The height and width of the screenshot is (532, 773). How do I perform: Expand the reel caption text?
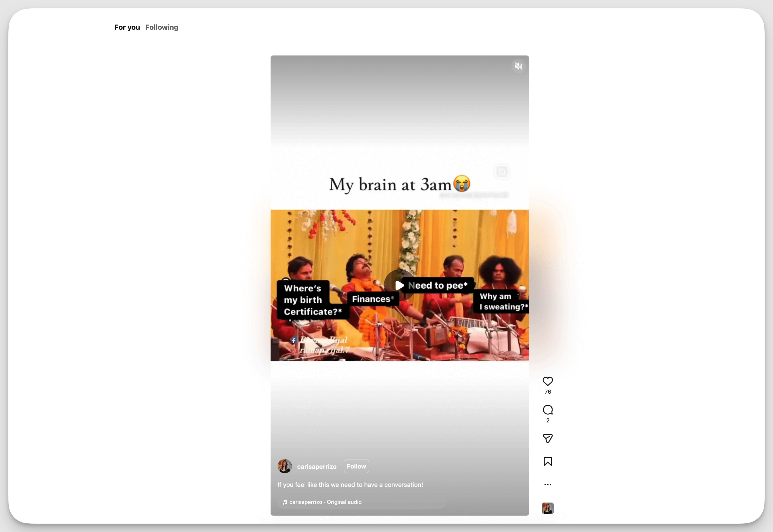pos(350,485)
